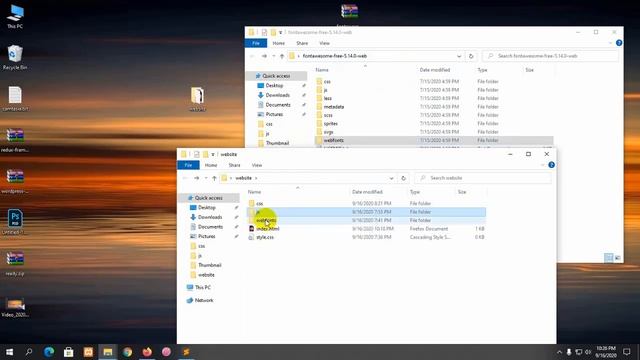Open View tab in website window
The width and height of the screenshot is (640, 360).
[257, 165]
